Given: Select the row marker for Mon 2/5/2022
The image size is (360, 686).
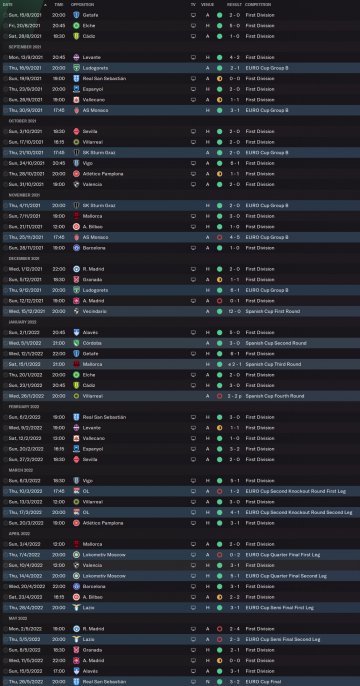Looking at the screenshot, I should pos(5,629).
